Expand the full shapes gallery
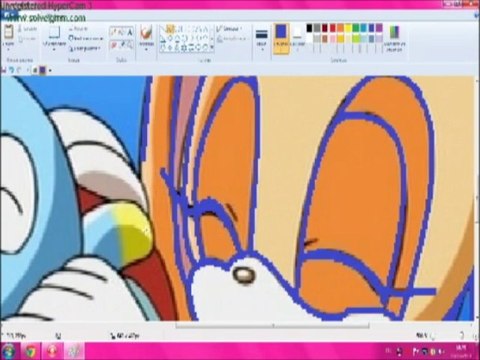This screenshot has width=480, height=360. [212, 48]
